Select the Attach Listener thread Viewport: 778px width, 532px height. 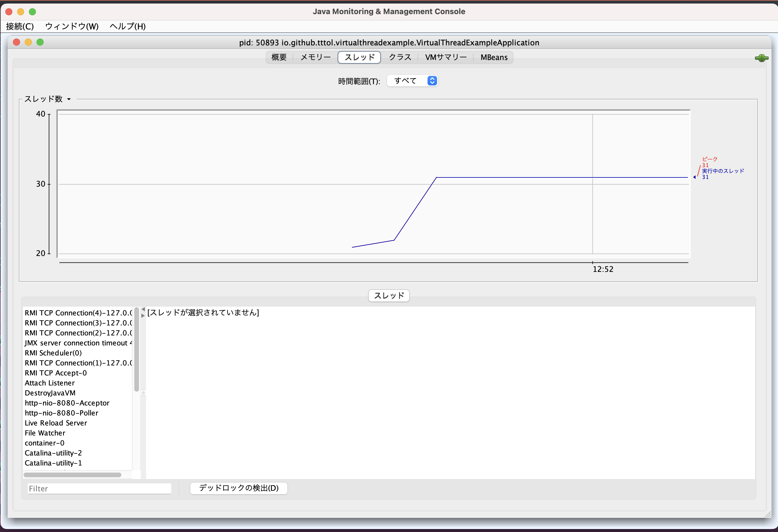click(x=49, y=383)
